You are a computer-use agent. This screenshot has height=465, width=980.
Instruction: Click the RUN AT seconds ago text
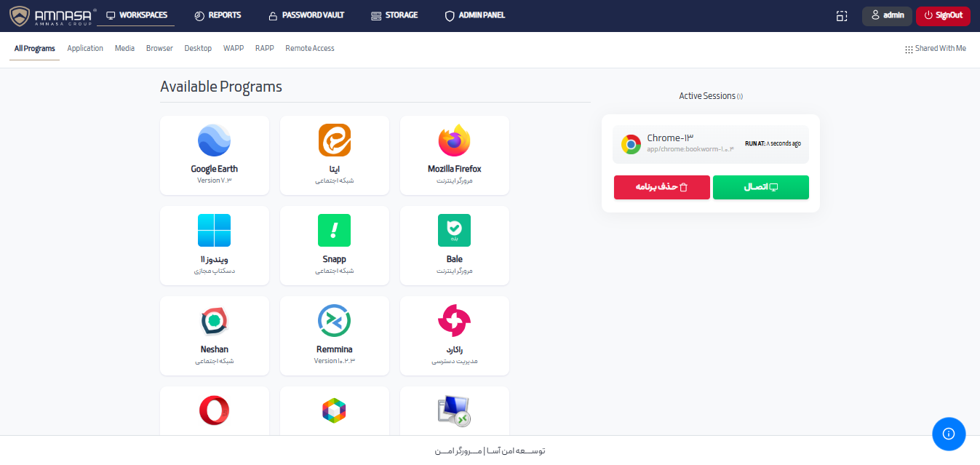point(773,143)
